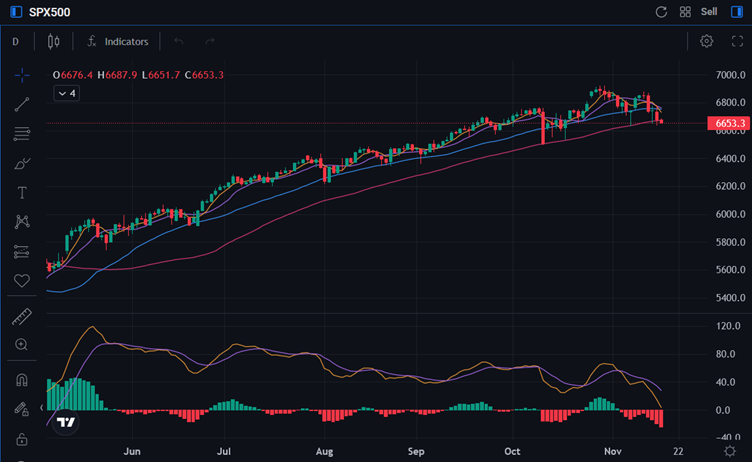Add chart to favorites with heart icon
Screen dimensions: 752x462
(22, 280)
